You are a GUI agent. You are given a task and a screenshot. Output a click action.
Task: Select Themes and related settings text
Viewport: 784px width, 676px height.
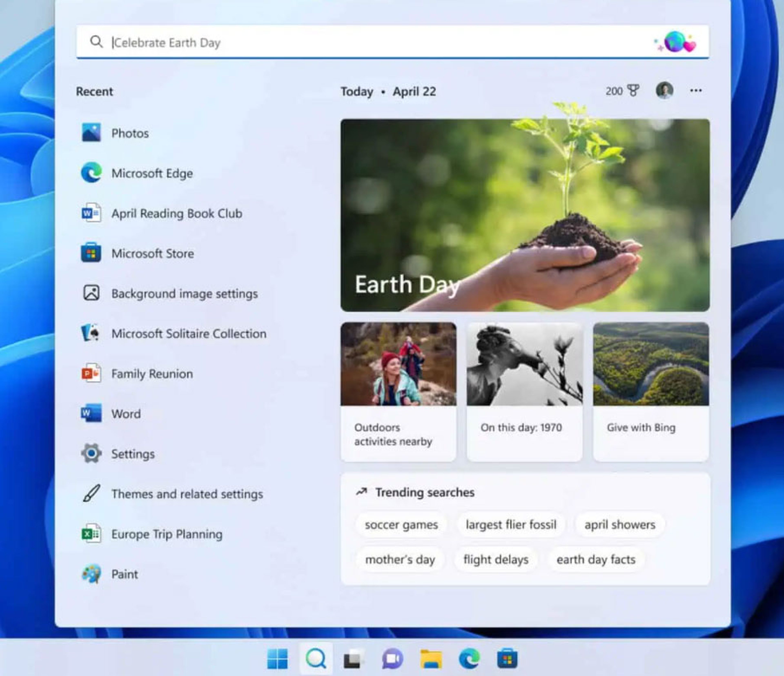click(x=187, y=494)
